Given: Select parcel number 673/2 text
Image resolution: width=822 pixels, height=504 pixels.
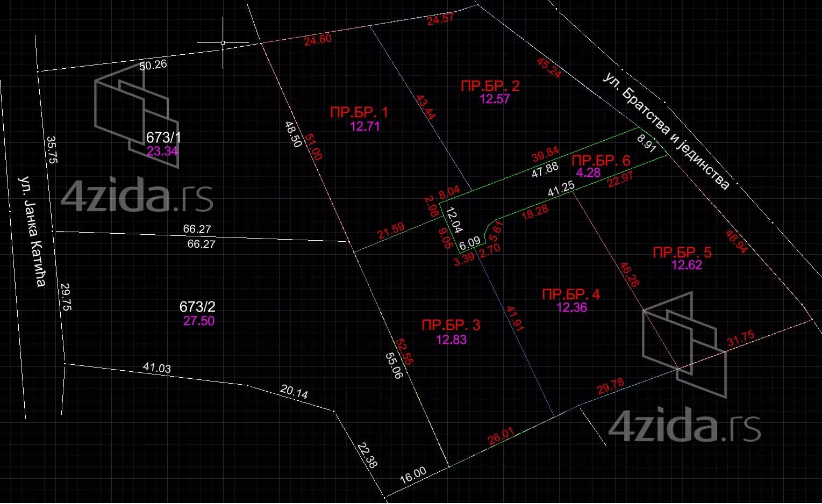Looking at the screenshot, I should pyautogui.click(x=197, y=307).
